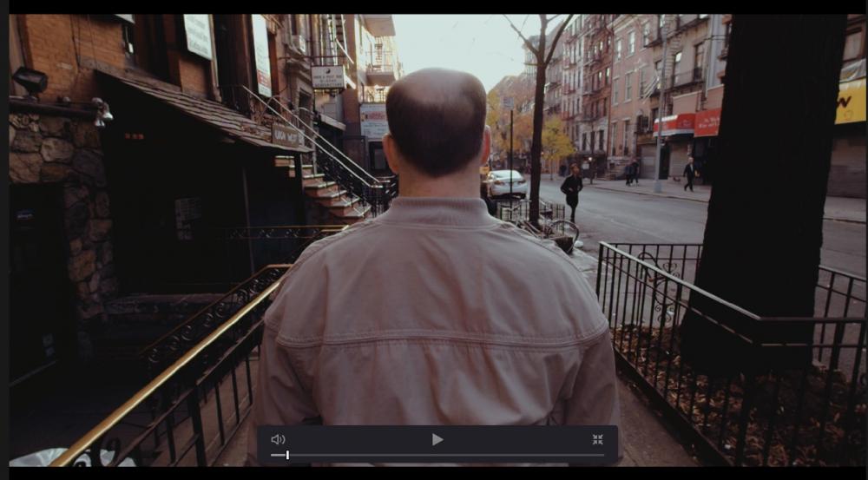
Task: Click the played portion of the seek bar
Action: (x=278, y=455)
